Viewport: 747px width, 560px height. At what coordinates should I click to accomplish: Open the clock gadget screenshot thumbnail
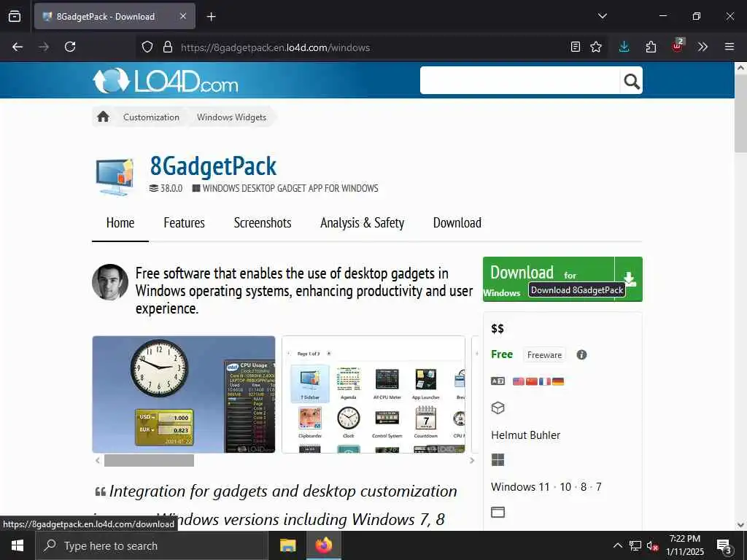[x=183, y=394]
